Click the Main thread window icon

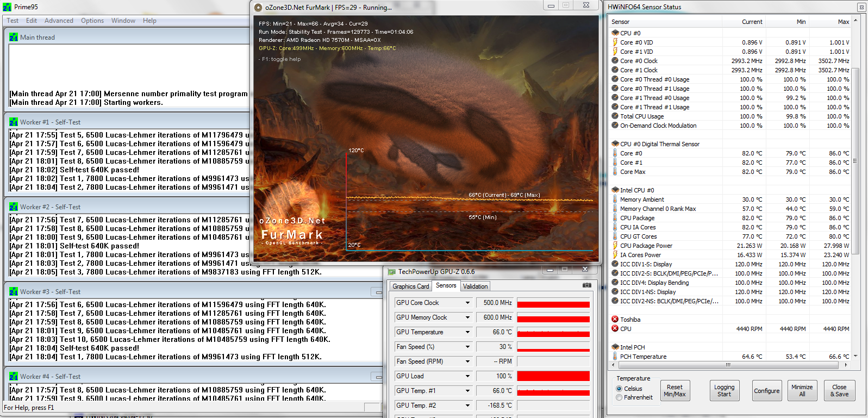pos(14,37)
